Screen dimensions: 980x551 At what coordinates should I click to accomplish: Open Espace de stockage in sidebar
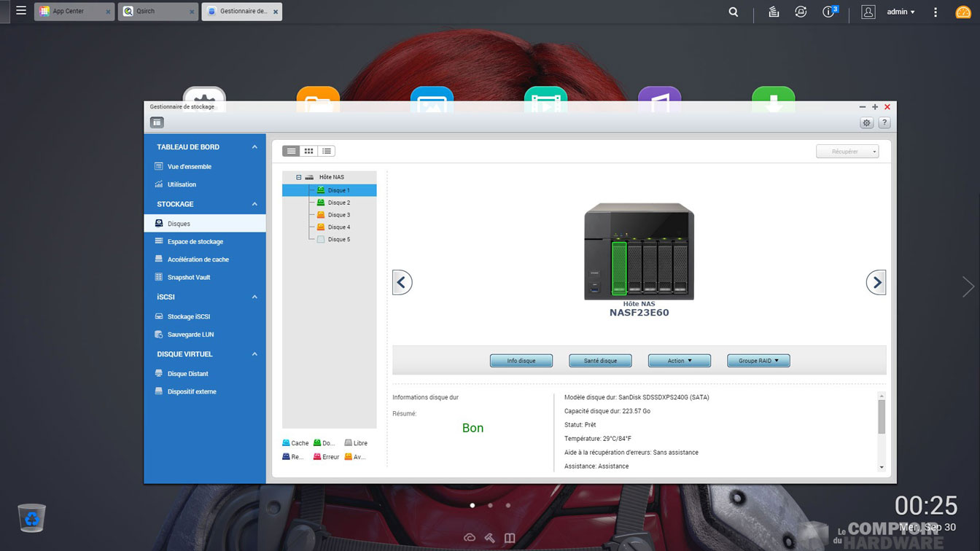tap(195, 241)
